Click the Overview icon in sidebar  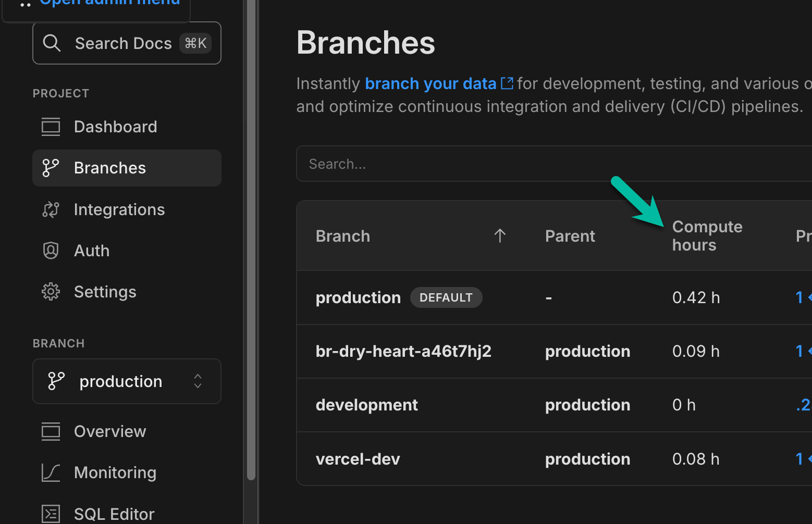coord(51,431)
